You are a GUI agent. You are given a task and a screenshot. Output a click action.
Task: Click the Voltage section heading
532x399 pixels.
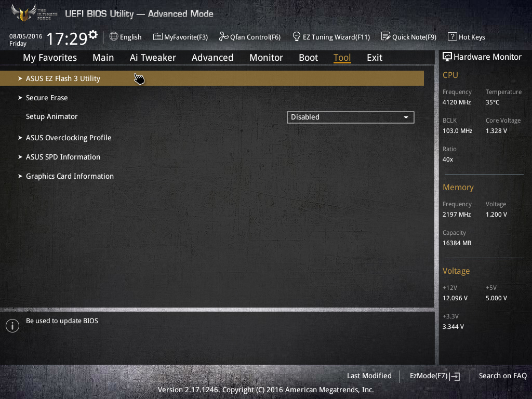coord(456,271)
